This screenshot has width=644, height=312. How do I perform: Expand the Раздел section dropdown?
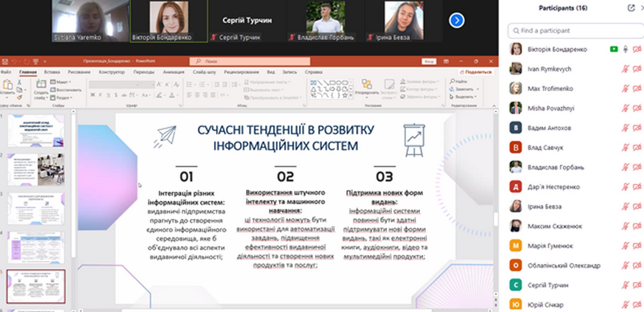coord(61,98)
